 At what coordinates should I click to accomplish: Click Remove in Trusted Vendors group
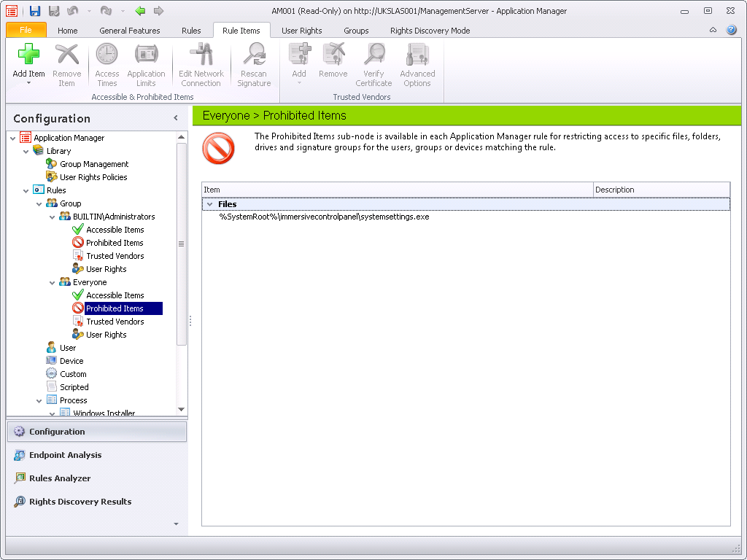tap(333, 54)
